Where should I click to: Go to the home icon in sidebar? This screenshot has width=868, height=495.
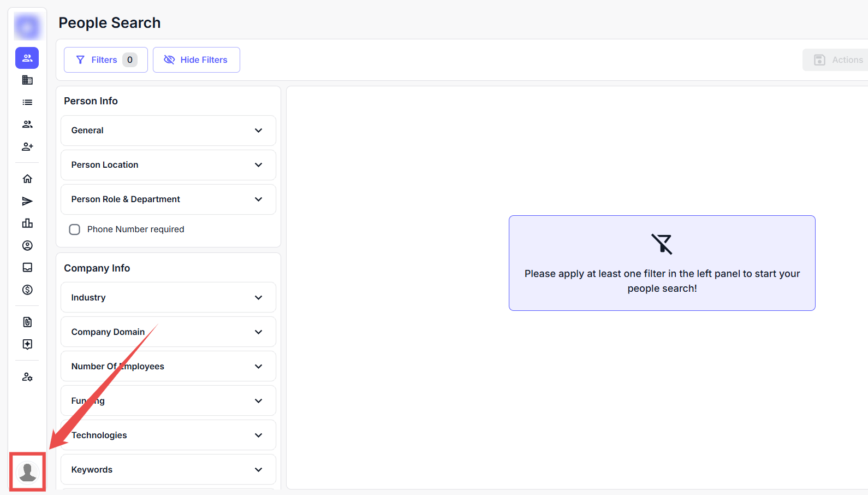(x=27, y=179)
